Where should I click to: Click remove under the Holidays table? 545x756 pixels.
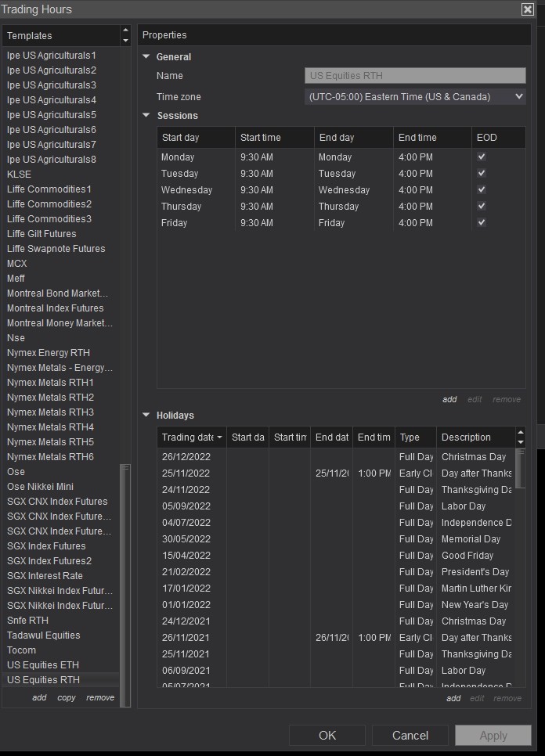click(x=507, y=698)
